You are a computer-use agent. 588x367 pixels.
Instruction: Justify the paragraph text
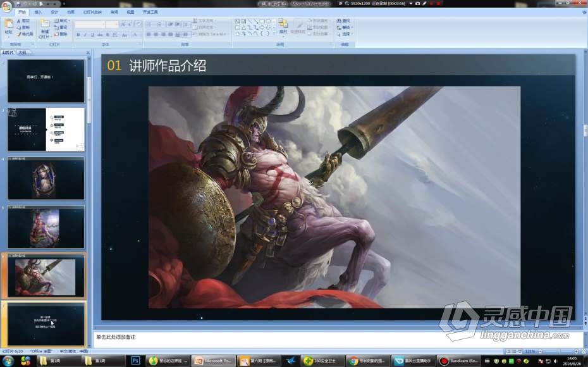point(170,35)
